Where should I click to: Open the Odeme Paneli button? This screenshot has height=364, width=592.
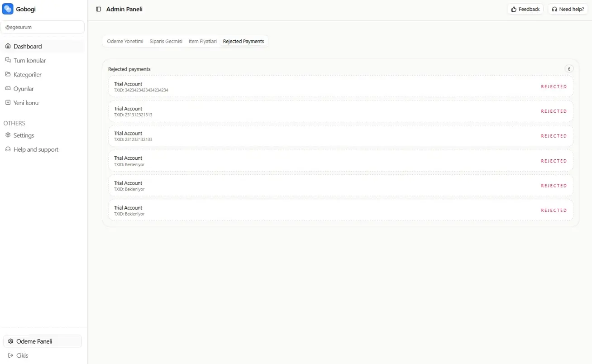(x=43, y=341)
